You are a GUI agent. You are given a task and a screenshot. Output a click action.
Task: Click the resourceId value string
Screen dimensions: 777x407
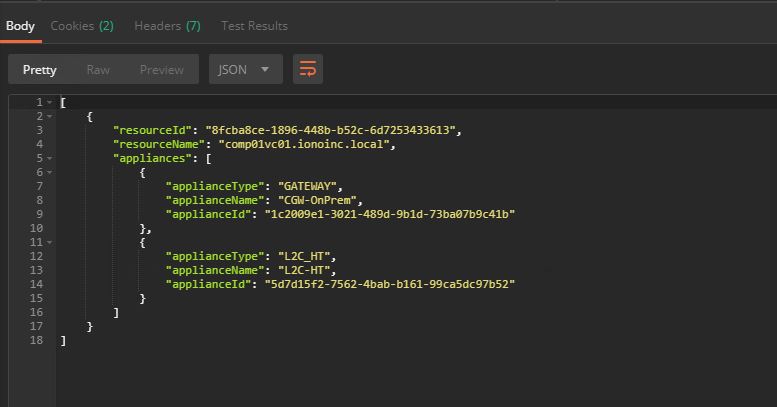click(x=332, y=130)
